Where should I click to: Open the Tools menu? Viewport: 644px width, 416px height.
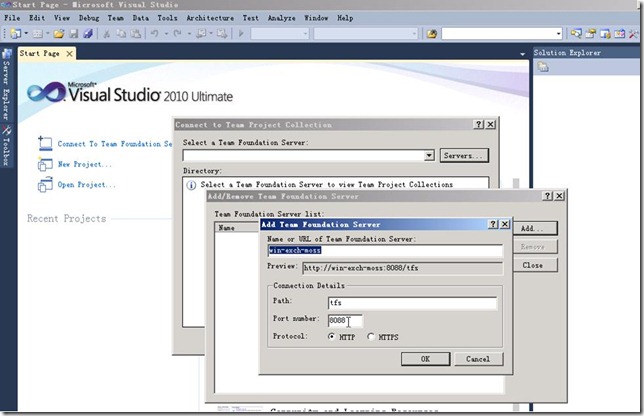[x=167, y=18]
